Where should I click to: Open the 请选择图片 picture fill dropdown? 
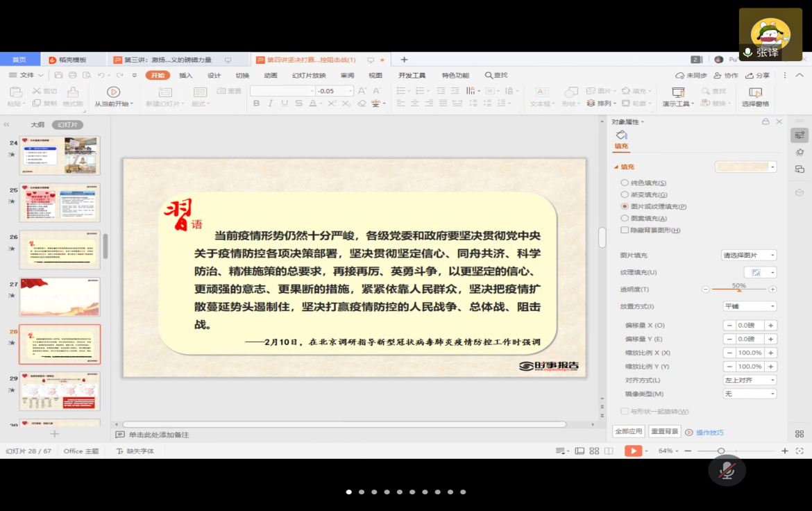point(750,255)
